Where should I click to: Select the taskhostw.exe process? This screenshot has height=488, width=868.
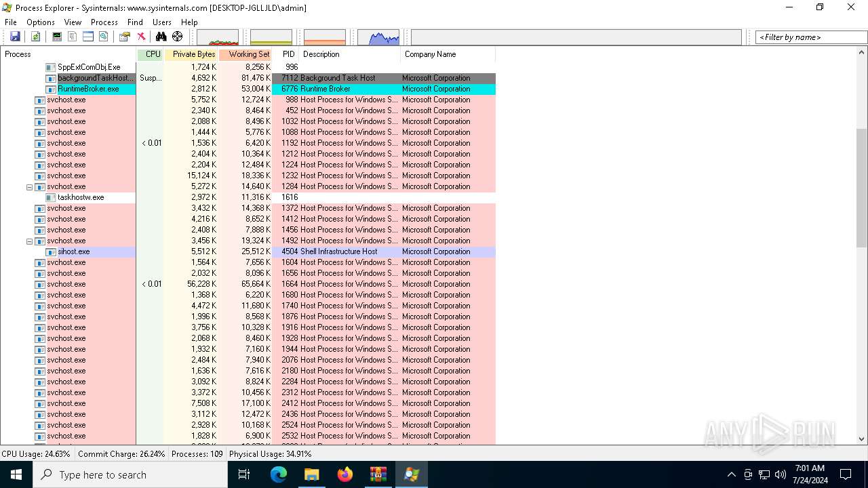point(248,197)
